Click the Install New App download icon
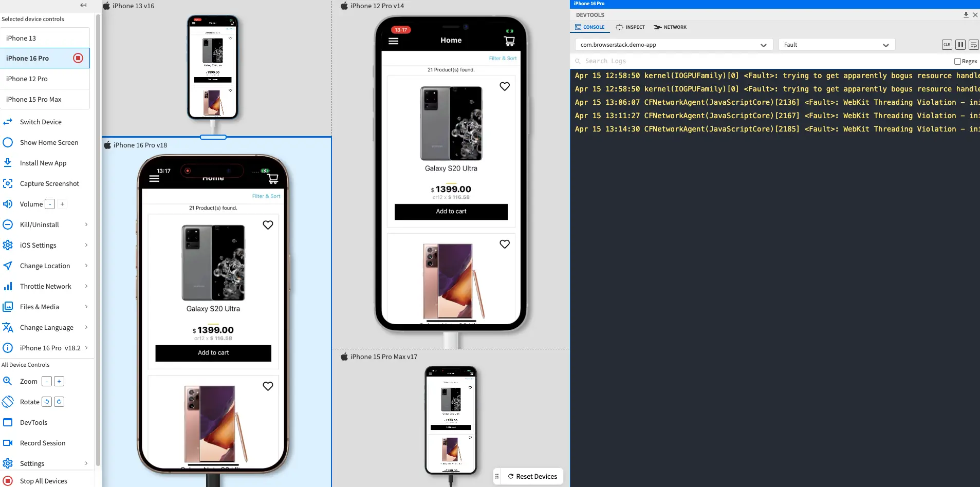The image size is (980, 487). (8, 163)
